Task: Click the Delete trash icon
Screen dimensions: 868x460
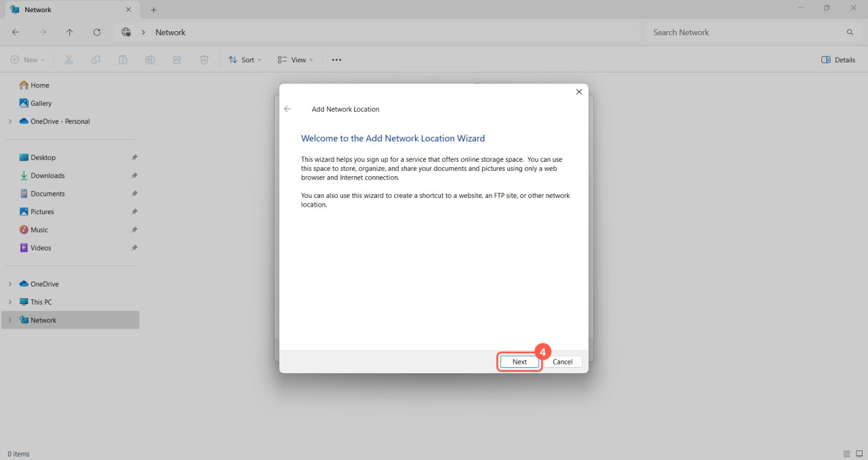Action: tap(204, 60)
